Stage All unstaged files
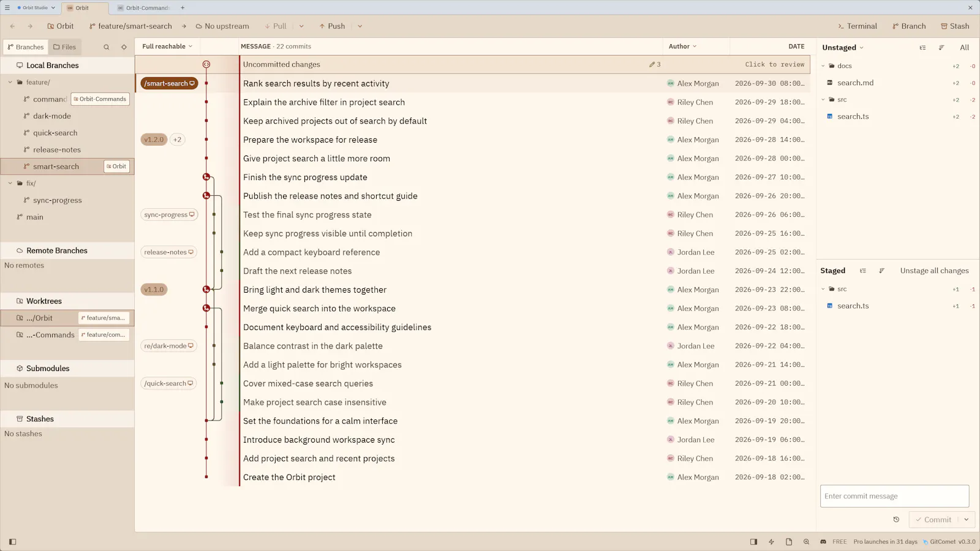Viewport: 980px width, 551px height. click(x=964, y=48)
